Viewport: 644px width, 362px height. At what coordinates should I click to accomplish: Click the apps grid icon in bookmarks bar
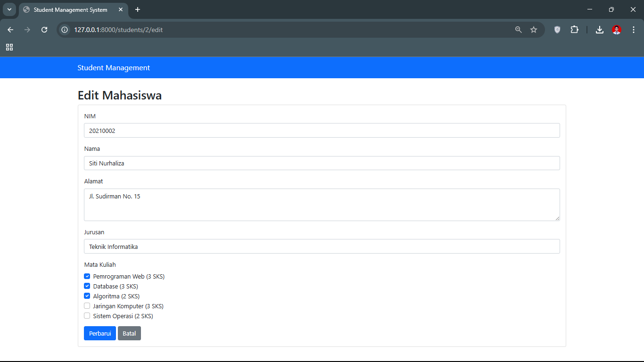coord(9,47)
